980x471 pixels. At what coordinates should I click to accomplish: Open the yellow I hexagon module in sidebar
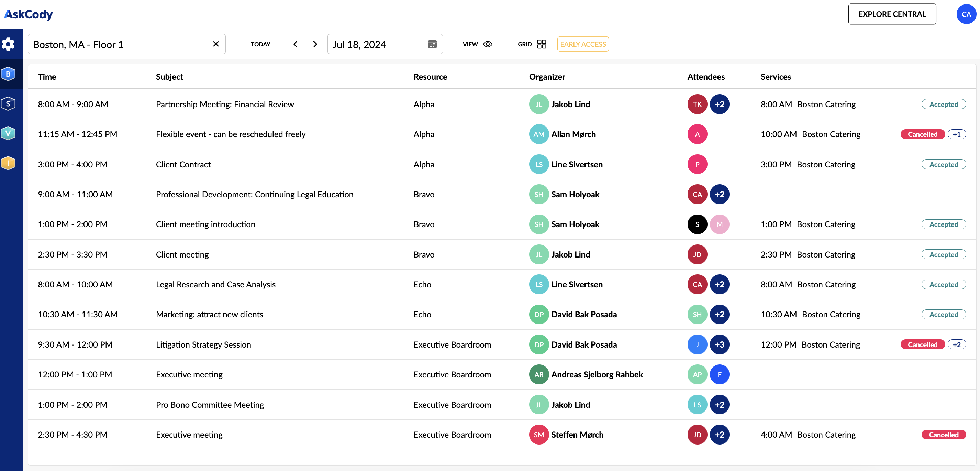pos(8,163)
